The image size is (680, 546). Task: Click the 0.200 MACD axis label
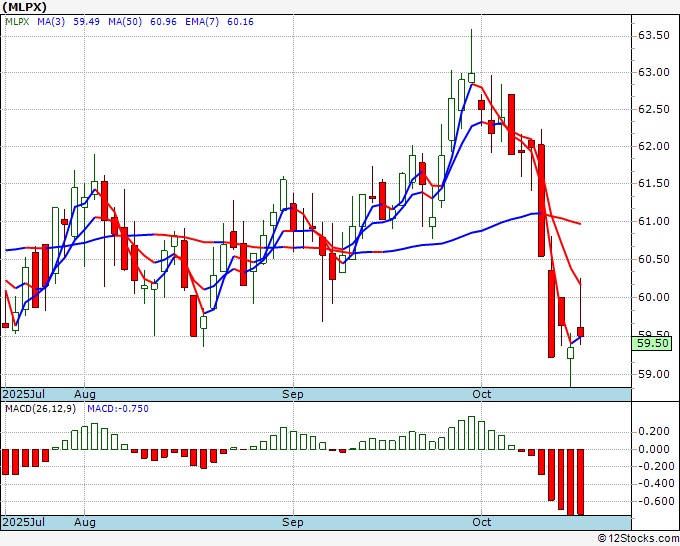(654, 432)
